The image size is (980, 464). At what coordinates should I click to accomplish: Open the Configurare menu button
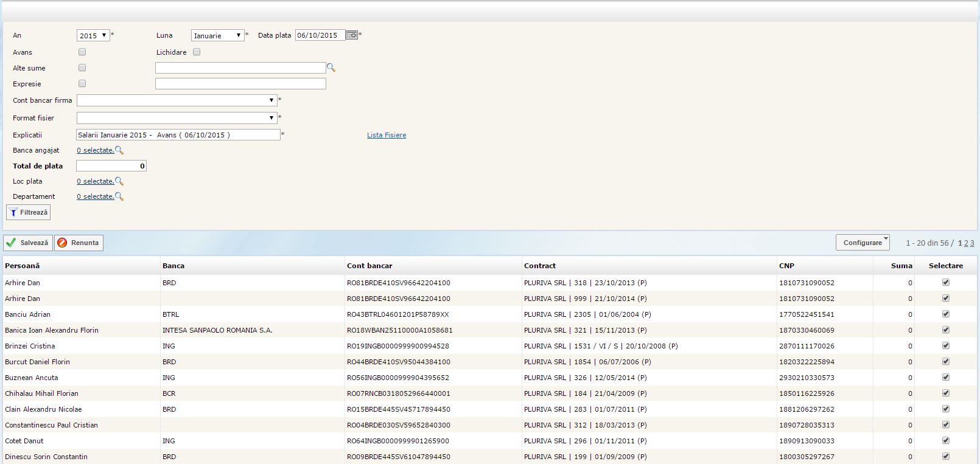coord(863,243)
